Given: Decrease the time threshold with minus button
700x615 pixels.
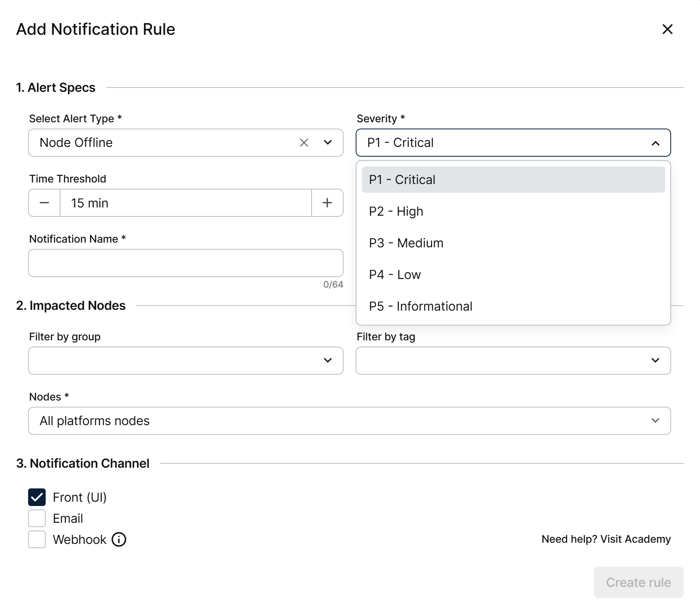Looking at the screenshot, I should pyautogui.click(x=45, y=203).
